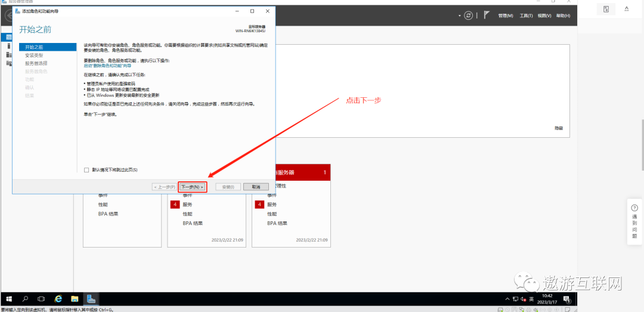Viewport: 644px width, 312px height.
Task: Select the Local Server icon in the sidebar
Action: [8, 45]
